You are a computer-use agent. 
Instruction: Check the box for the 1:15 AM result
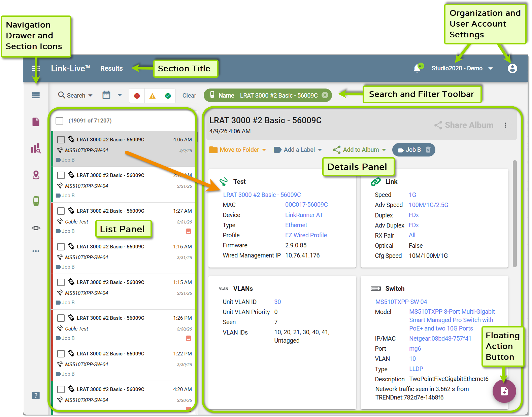[x=61, y=282]
